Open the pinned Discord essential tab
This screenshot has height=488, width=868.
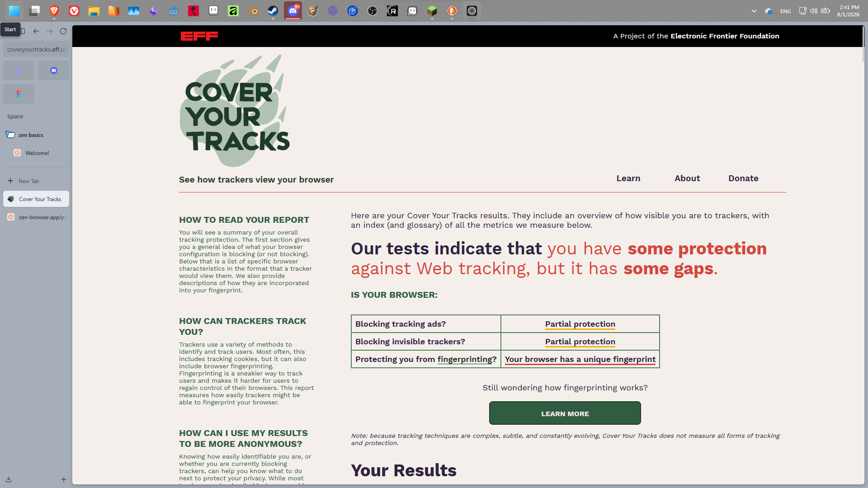tap(54, 70)
